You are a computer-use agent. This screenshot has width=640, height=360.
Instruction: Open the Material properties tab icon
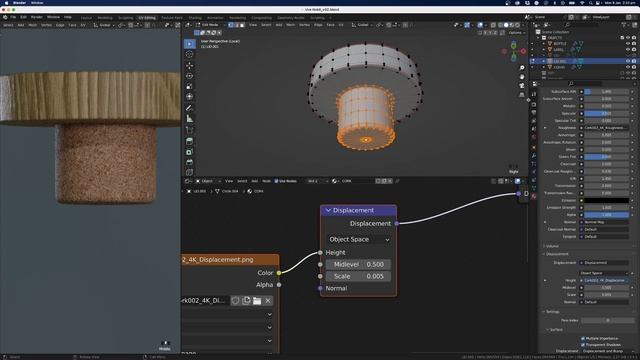(x=534, y=196)
